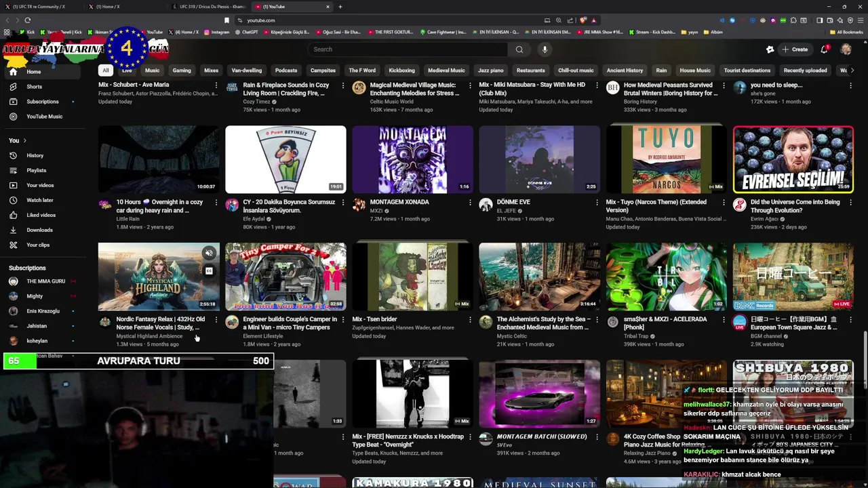Open watch History

tap(42, 155)
